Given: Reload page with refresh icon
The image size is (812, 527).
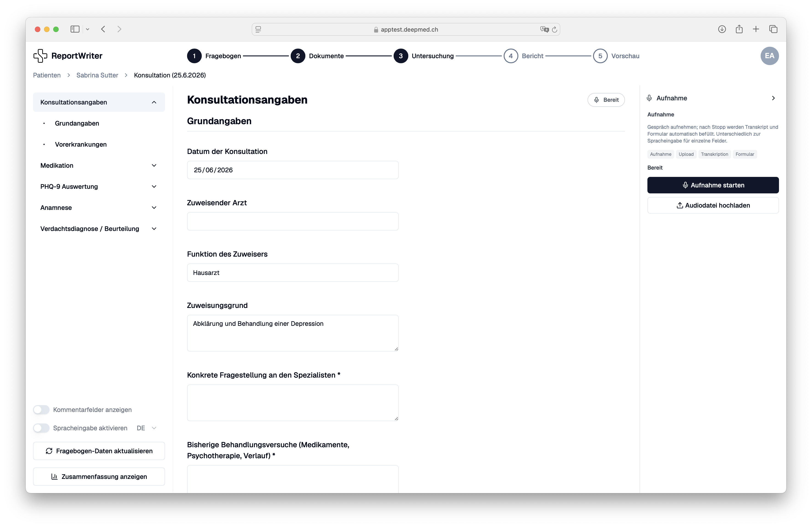Looking at the screenshot, I should (x=555, y=29).
